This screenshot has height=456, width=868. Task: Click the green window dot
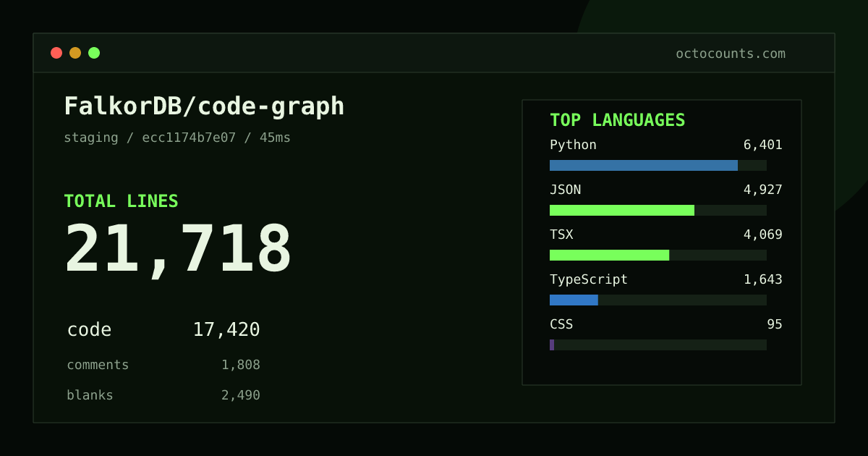pyautogui.click(x=94, y=53)
